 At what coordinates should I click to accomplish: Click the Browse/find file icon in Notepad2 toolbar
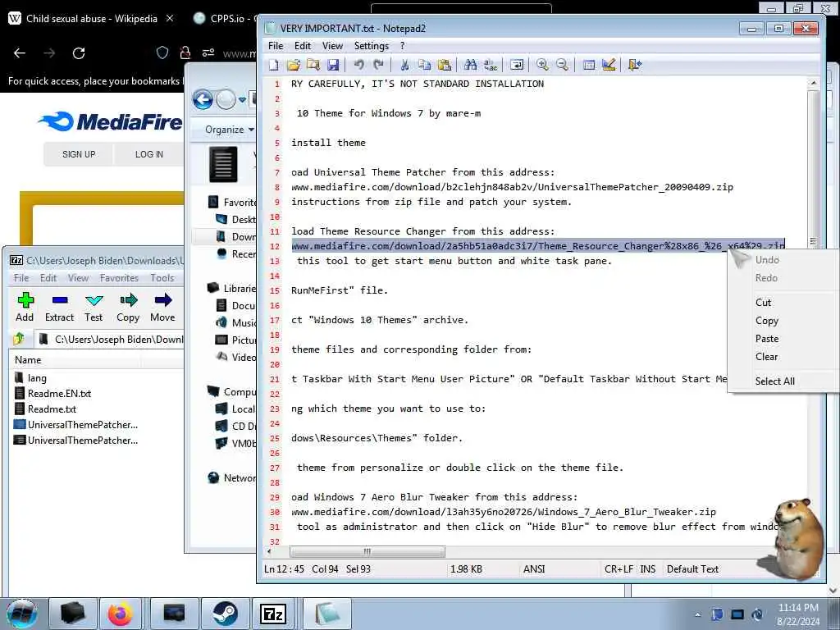[313, 66]
